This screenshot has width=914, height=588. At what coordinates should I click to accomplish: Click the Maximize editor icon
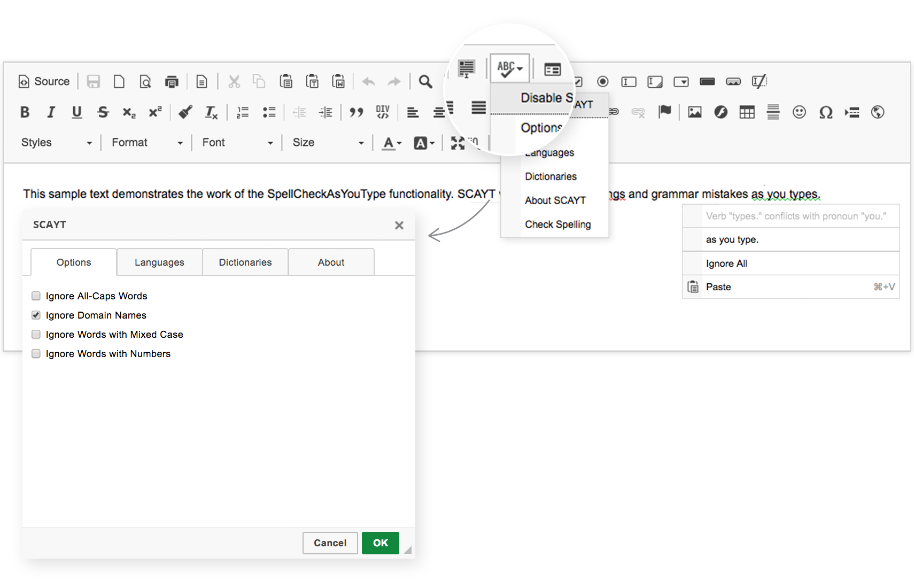pyautogui.click(x=458, y=143)
